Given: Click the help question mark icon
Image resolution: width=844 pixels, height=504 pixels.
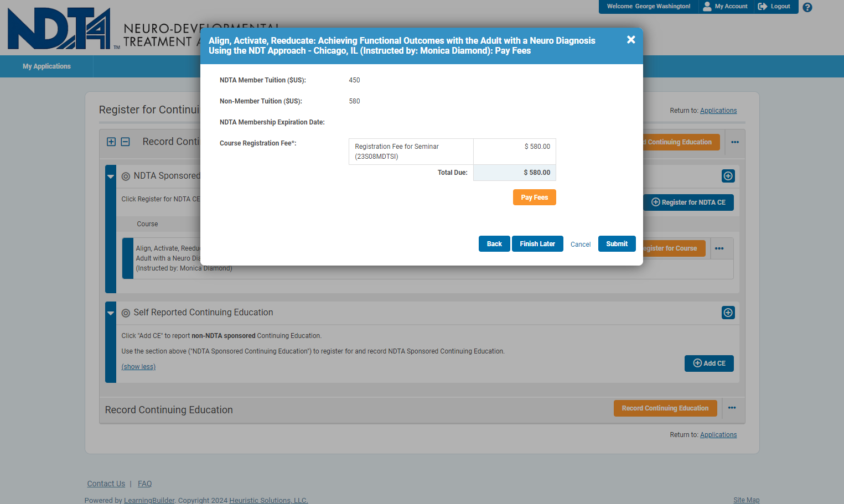Looking at the screenshot, I should [807, 7].
